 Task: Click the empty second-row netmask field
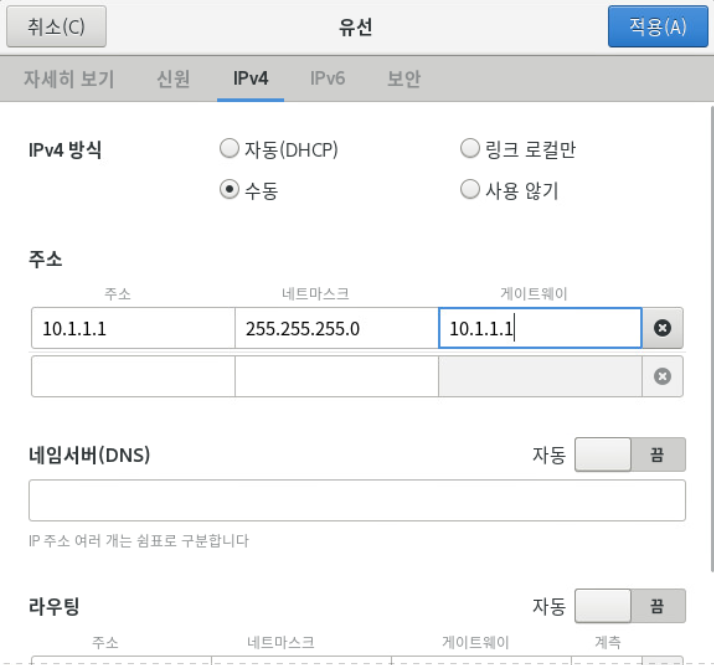coord(337,376)
